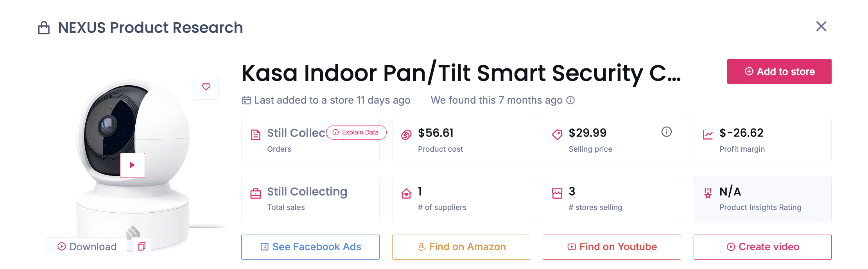Click the briefcase icon beside Total sales

(255, 192)
